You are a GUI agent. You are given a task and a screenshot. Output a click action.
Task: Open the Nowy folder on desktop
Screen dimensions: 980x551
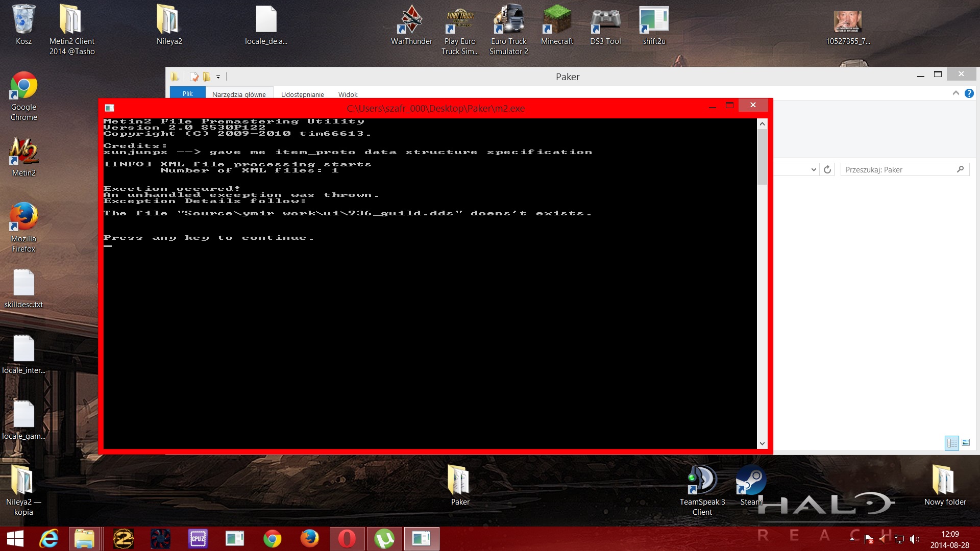click(945, 485)
